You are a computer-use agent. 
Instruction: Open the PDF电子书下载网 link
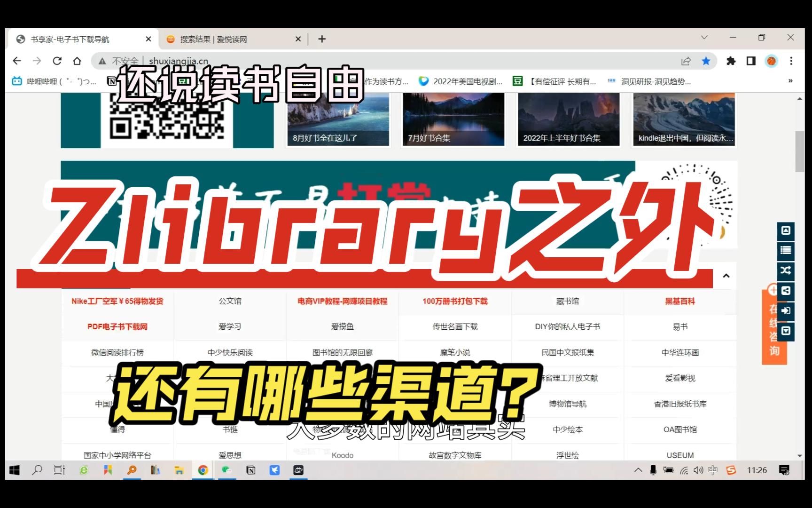point(117,326)
